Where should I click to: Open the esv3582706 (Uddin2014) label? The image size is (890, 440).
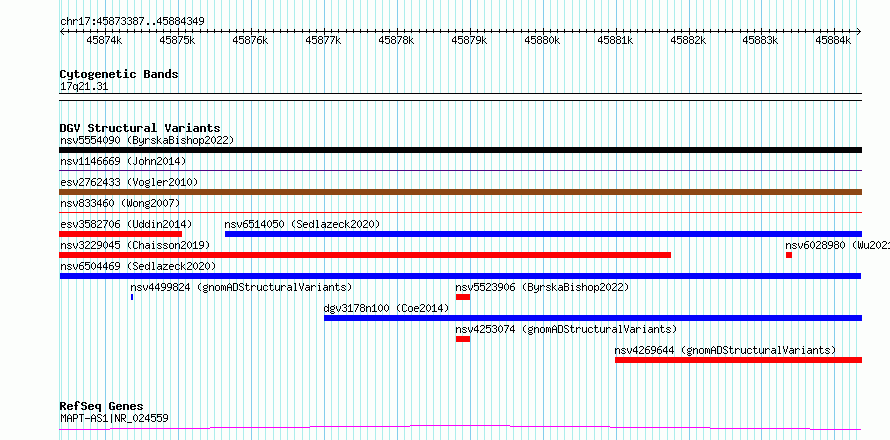coord(126,224)
